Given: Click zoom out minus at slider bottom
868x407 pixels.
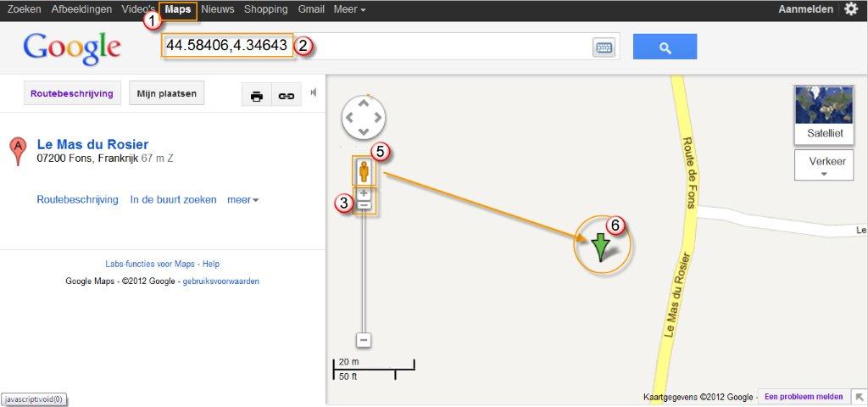Looking at the screenshot, I should (364, 340).
